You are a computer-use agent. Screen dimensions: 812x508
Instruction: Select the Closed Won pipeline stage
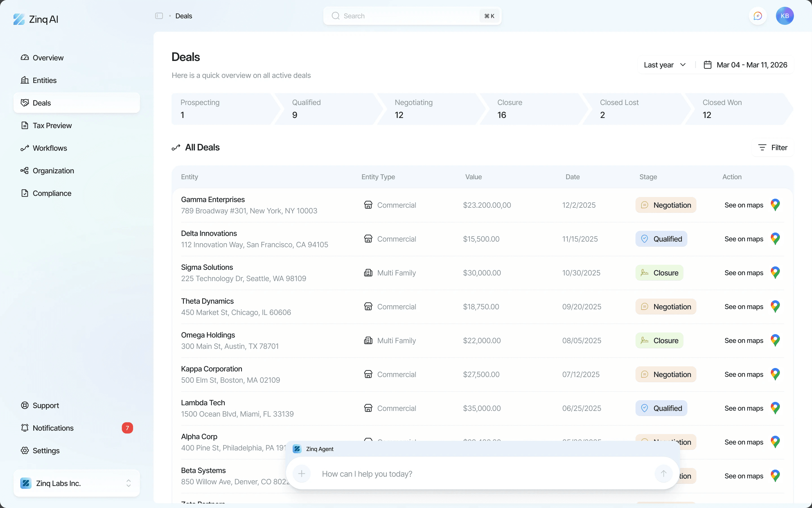click(739, 109)
